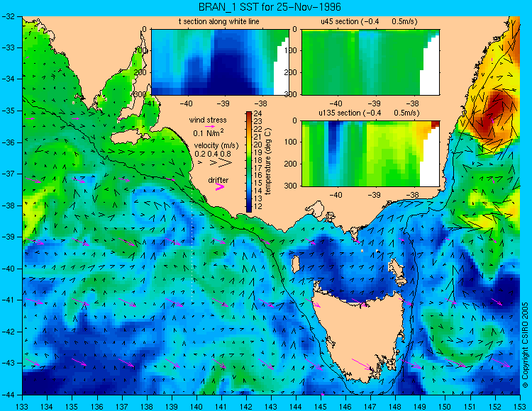Click color bar value 15
Screen dimensions: 532x411
[258, 184]
